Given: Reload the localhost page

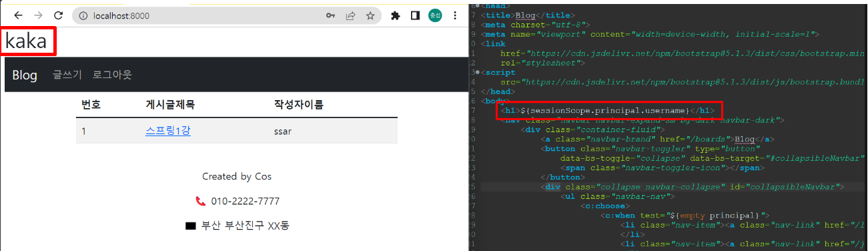Looking at the screenshot, I should pyautogui.click(x=59, y=15).
